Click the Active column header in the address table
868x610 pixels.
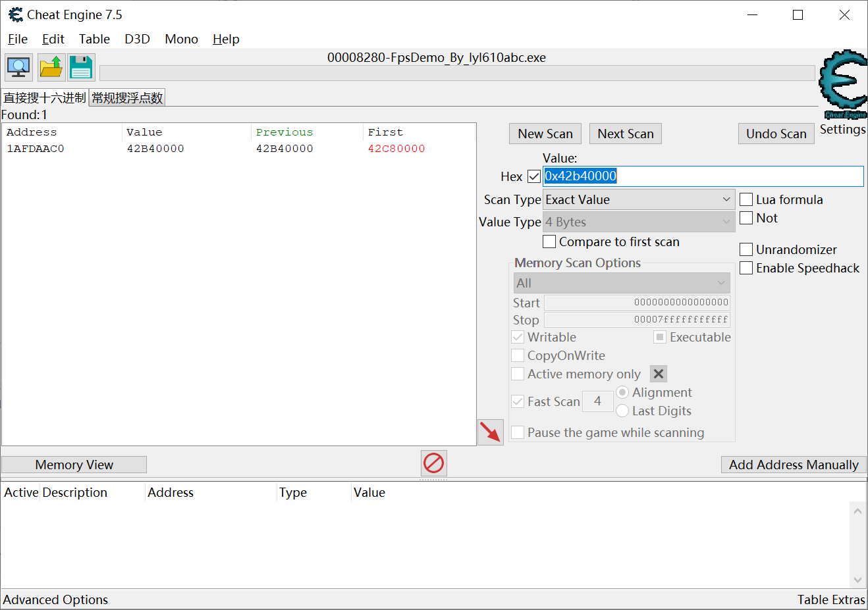click(21, 492)
